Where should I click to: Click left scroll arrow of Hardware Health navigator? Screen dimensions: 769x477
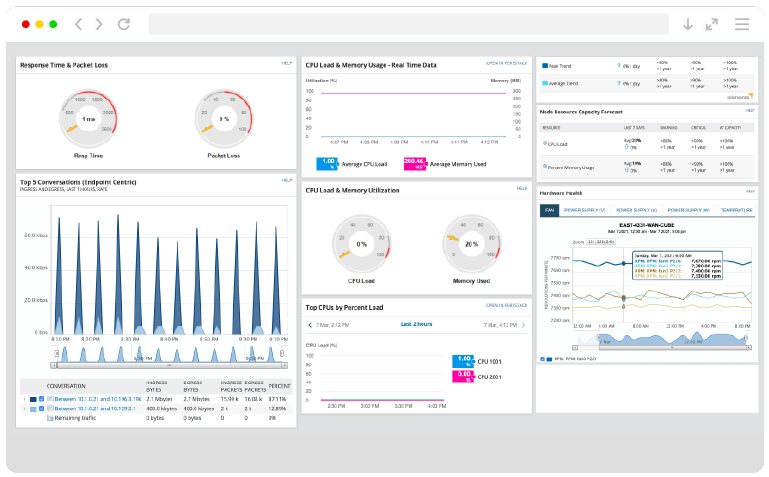[x=575, y=348]
